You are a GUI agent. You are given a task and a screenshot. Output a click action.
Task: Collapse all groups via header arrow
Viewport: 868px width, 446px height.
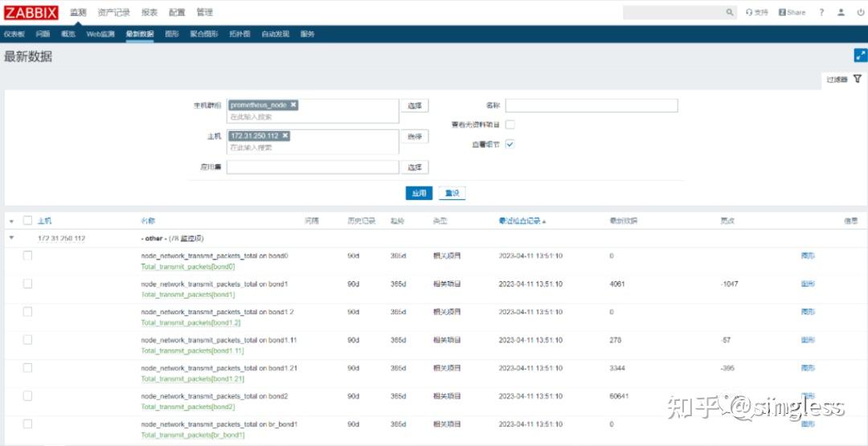tap(11, 221)
